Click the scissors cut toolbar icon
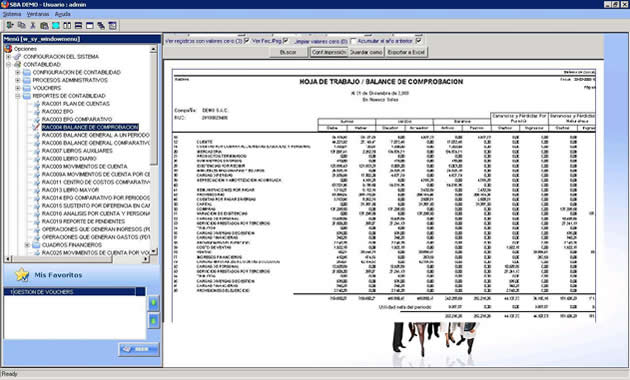 [x=33, y=25]
